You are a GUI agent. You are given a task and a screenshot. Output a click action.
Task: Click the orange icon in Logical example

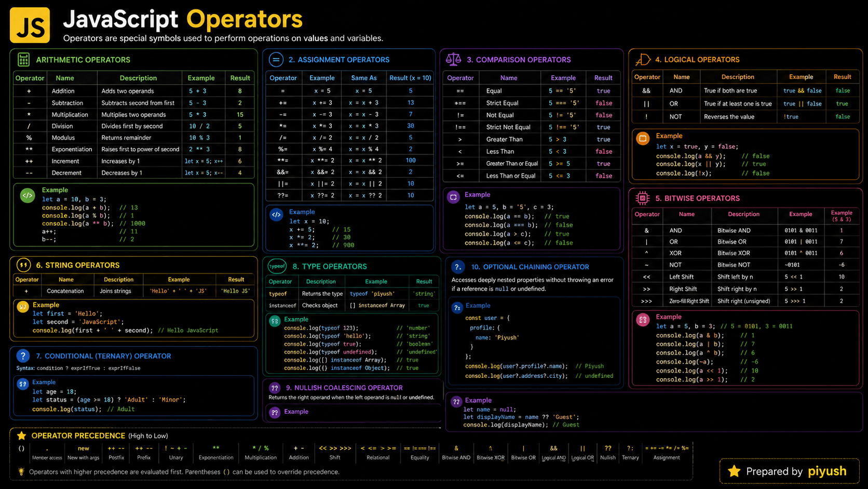[643, 138]
